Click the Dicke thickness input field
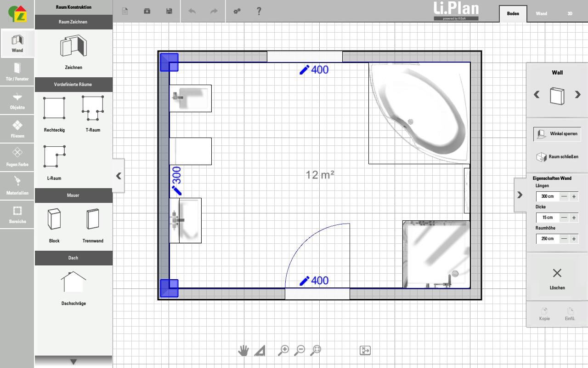588x368 pixels. [547, 218]
